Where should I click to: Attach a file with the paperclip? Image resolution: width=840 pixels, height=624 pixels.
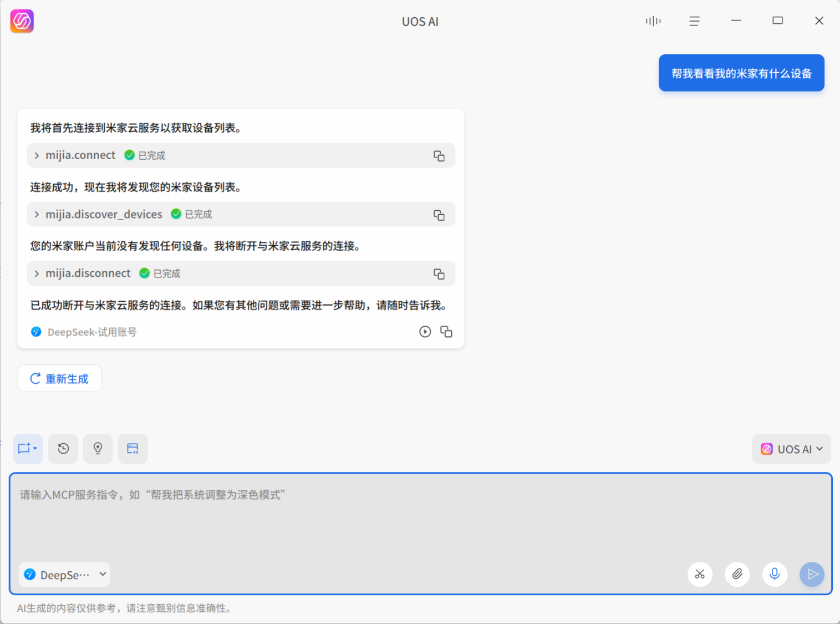pos(737,574)
